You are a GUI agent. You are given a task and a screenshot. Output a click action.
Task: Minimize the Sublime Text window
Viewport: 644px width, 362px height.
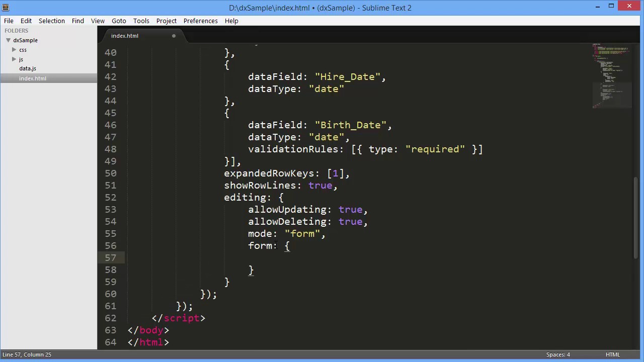(x=597, y=7)
